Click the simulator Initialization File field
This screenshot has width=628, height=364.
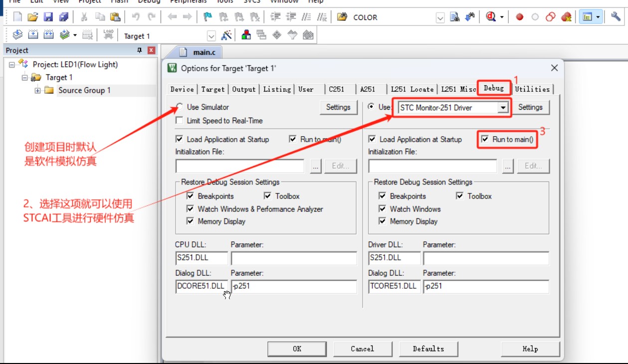tap(240, 167)
